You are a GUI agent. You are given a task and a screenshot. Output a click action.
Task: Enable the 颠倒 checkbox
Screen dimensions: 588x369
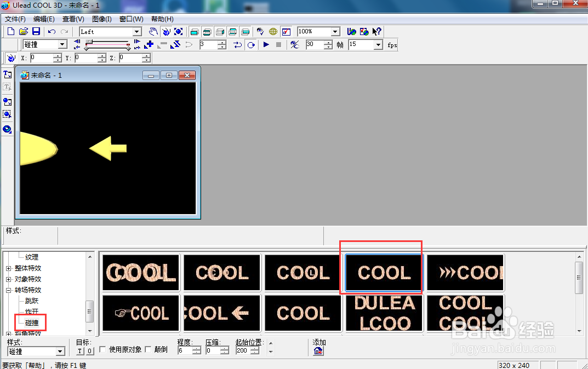click(x=148, y=349)
